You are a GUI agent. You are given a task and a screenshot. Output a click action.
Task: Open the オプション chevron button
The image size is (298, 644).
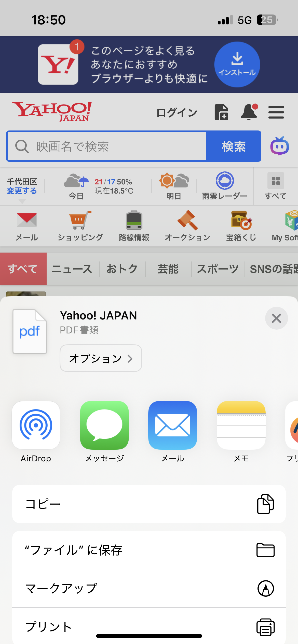[101, 358]
